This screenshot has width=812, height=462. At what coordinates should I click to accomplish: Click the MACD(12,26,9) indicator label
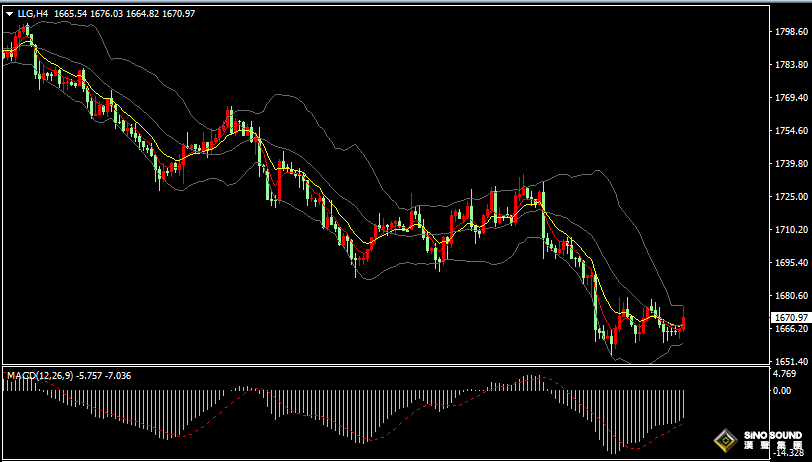pyautogui.click(x=40, y=376)
